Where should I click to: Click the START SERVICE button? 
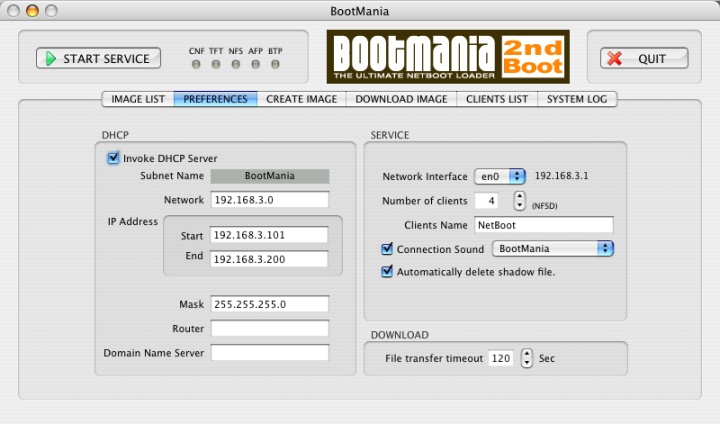tap(98, 58)
